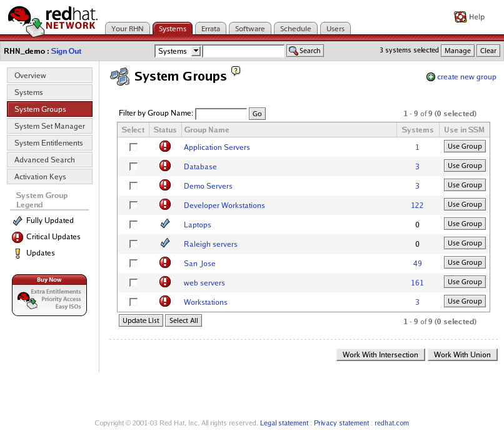This screenshot has height=431, width=504.
Task: Click Raleigh servers fully updated checkmark icon
Action: click(x=165, y=243)
